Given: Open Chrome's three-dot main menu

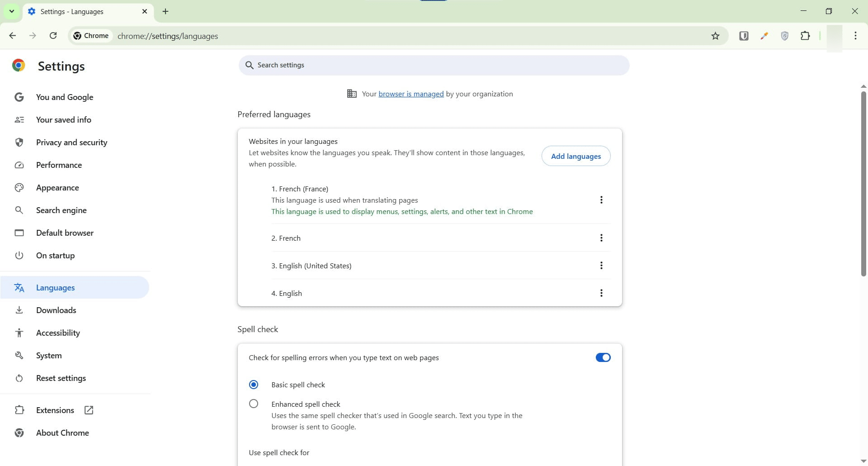Looking at the screenshot, I should (855, 36).
